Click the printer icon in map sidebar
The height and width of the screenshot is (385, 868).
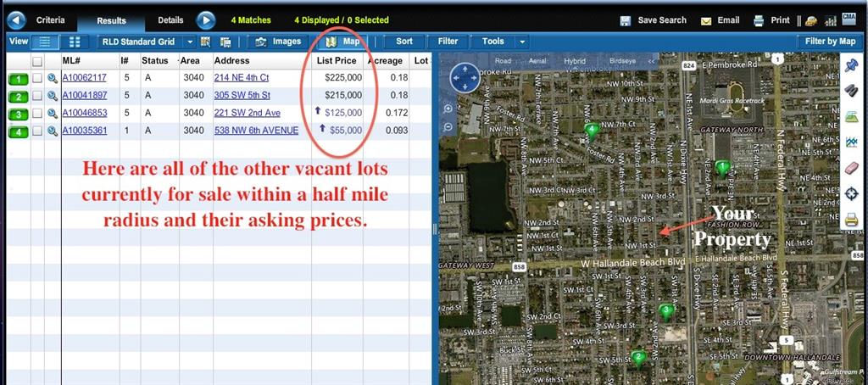point(852,220)
